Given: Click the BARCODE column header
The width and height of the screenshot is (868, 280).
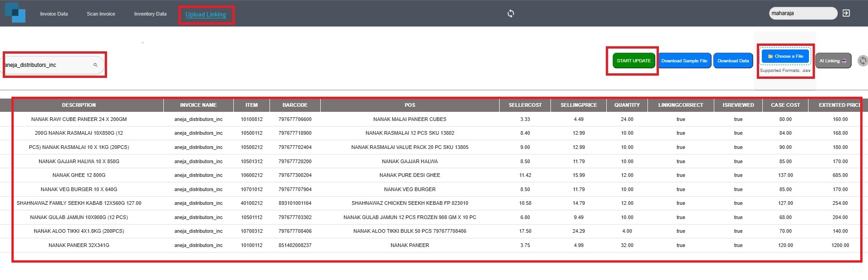Looking at the screenshot, I should 295,105.
